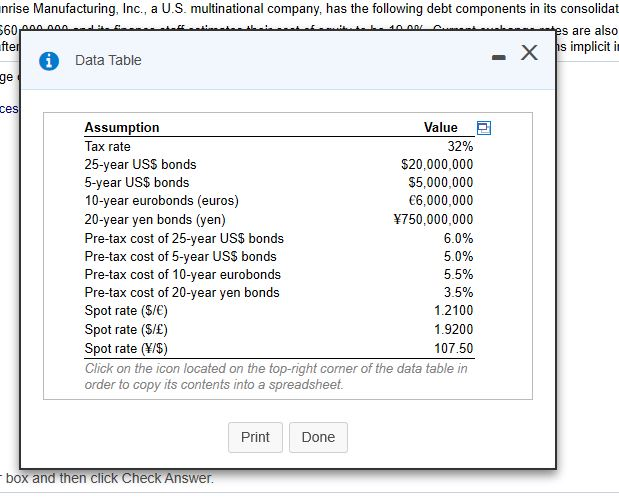
Task: Click the Spot rate ($/£) label
Action: (x=126, y=330)
